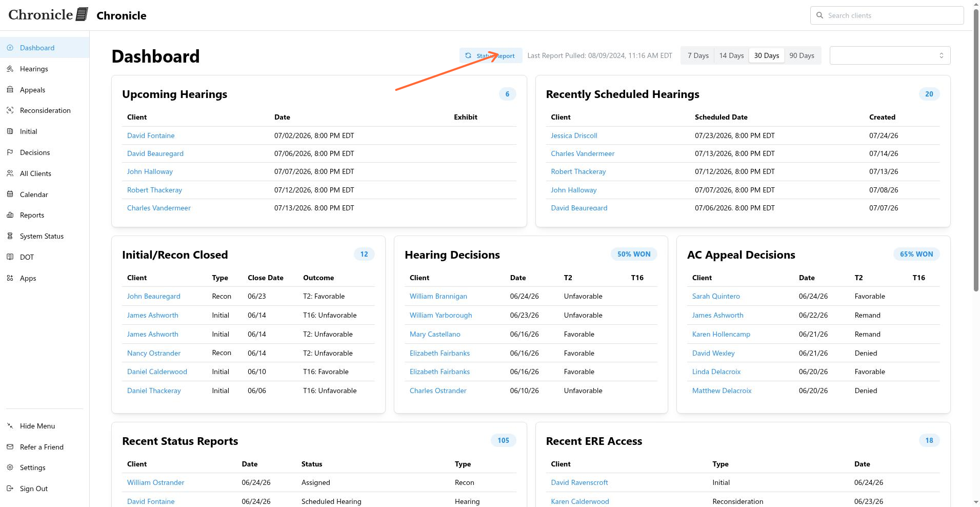The height and width of the screenshot is (507, 980).
Task: Open William Yarborough client link
Action: click(x=441, y=315)
